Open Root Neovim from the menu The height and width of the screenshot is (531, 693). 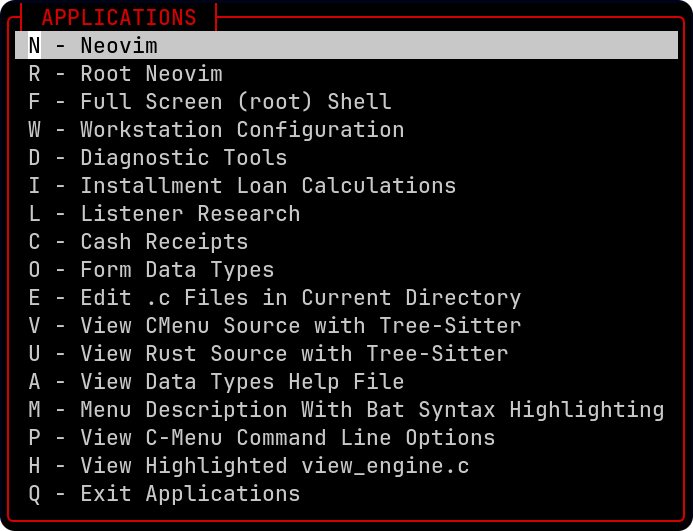tap(151, 74)
